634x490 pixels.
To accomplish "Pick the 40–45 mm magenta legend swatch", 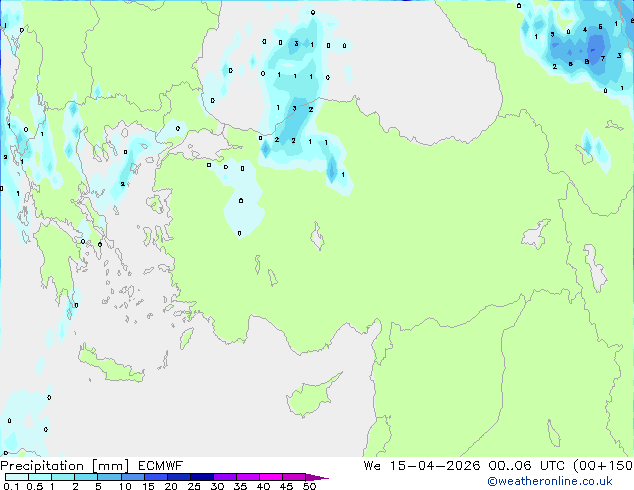I will pyautogui.click(x=271, y=477).
